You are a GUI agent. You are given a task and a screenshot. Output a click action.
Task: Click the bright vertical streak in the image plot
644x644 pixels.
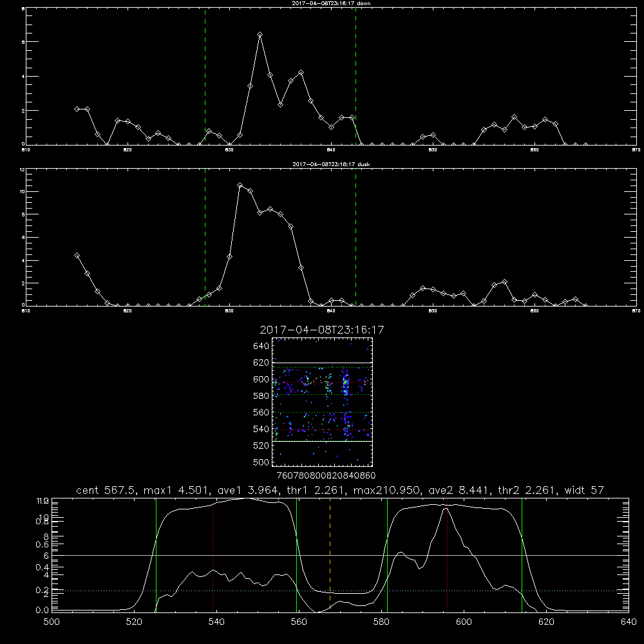[x=346, y=384]
